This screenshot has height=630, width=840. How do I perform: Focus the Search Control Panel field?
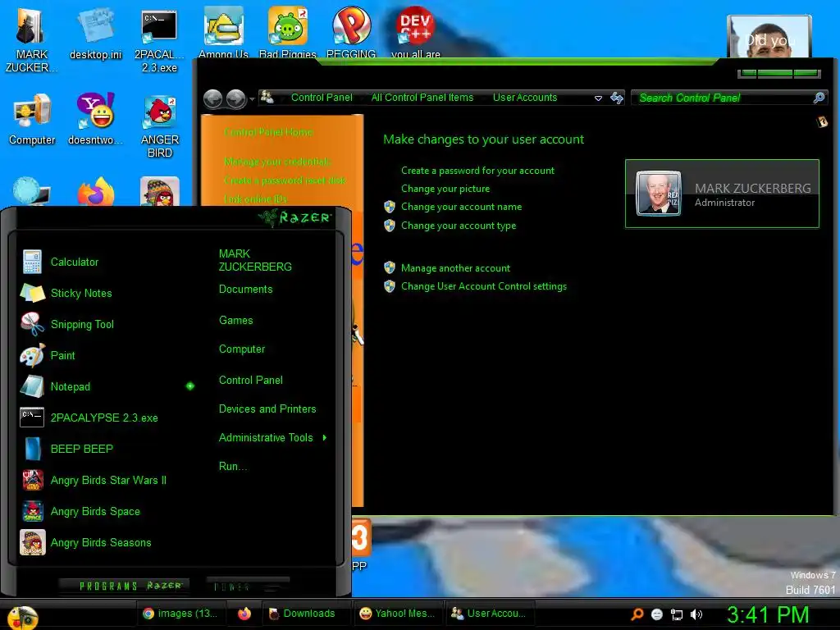tap(729, 98)
